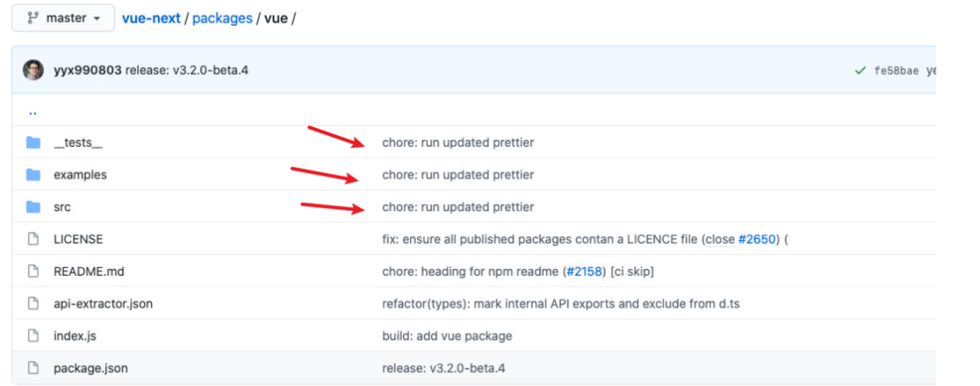Click the LICENSE file icon
This screenshot has height=386, width=980.
33,239
